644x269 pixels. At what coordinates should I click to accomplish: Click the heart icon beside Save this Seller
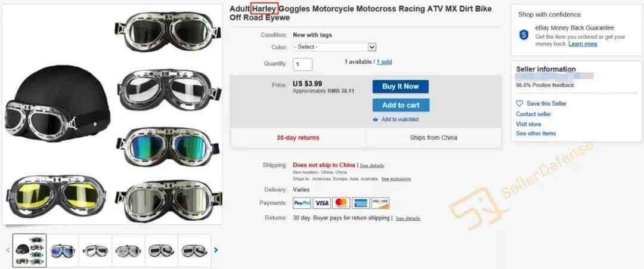(519, 104)
